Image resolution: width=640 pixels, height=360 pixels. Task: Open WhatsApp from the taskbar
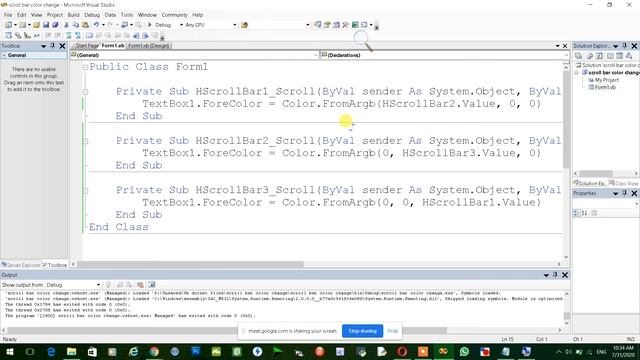464,351
